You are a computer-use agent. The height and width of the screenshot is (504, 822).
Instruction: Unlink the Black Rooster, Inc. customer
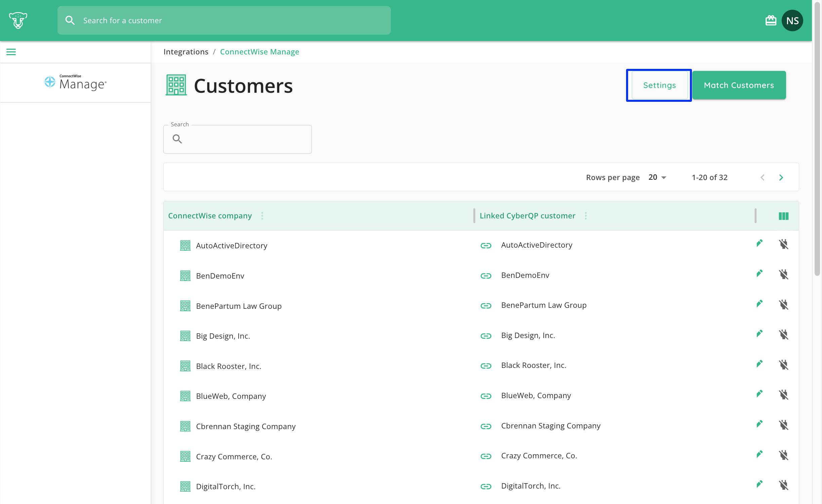point(783,365)
